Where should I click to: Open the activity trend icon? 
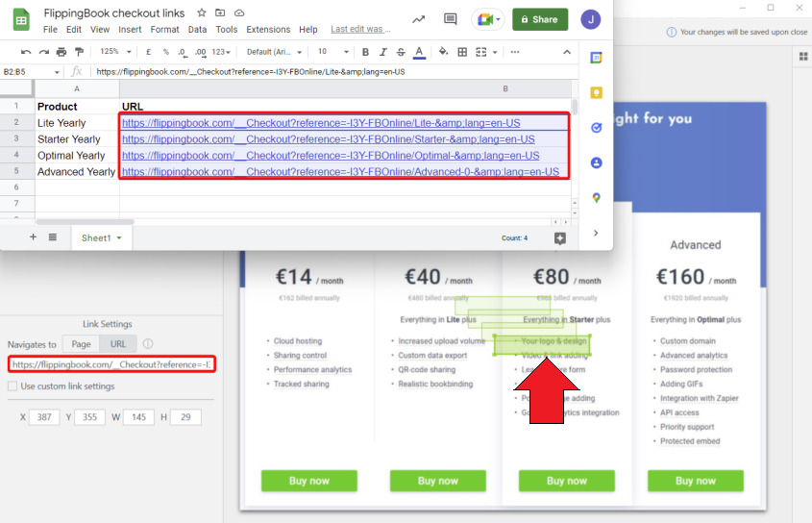click(418, 19)
